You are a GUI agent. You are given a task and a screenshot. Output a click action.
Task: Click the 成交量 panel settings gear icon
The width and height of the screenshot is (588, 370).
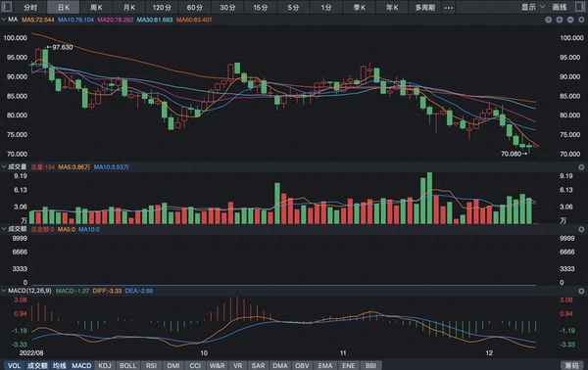[581, 167]
